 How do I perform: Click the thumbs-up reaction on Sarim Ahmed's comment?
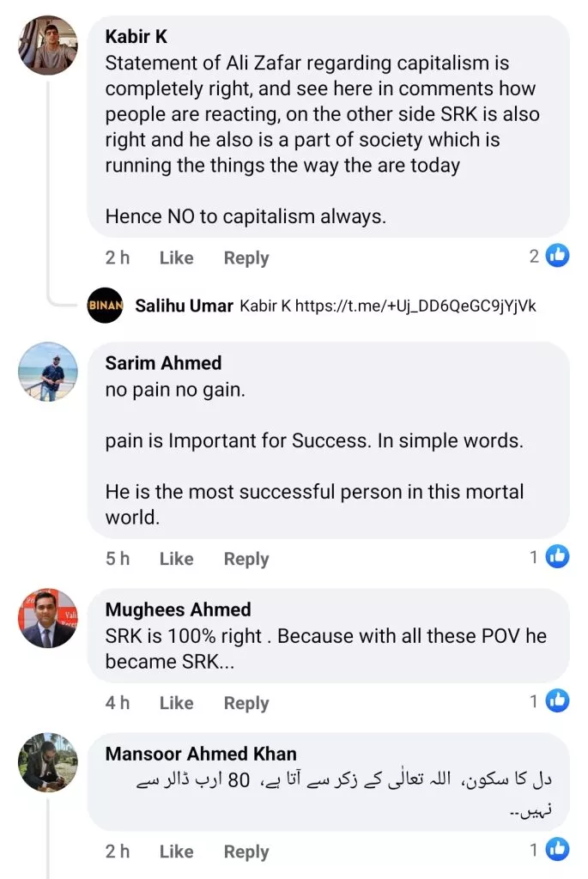coord(558,557)
